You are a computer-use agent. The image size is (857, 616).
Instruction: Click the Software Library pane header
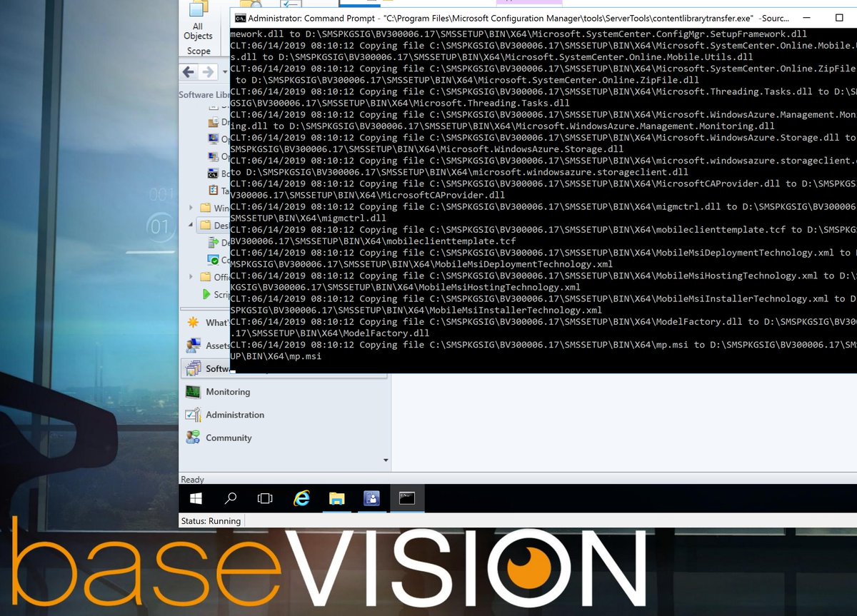pyautogui.click(x=204, y=94)
